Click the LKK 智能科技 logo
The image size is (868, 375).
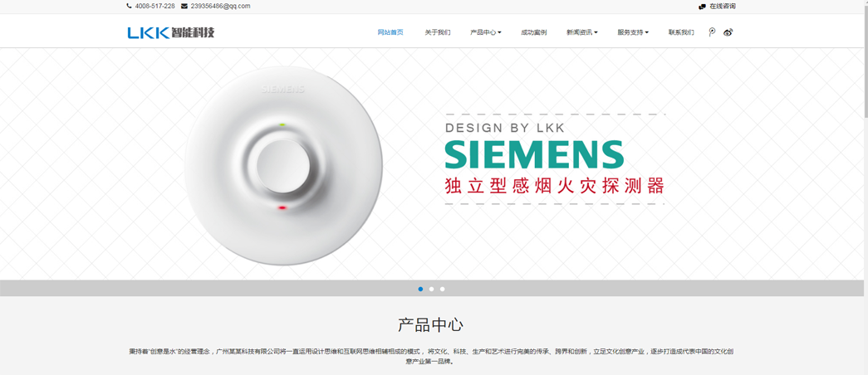tap(171, 32)
